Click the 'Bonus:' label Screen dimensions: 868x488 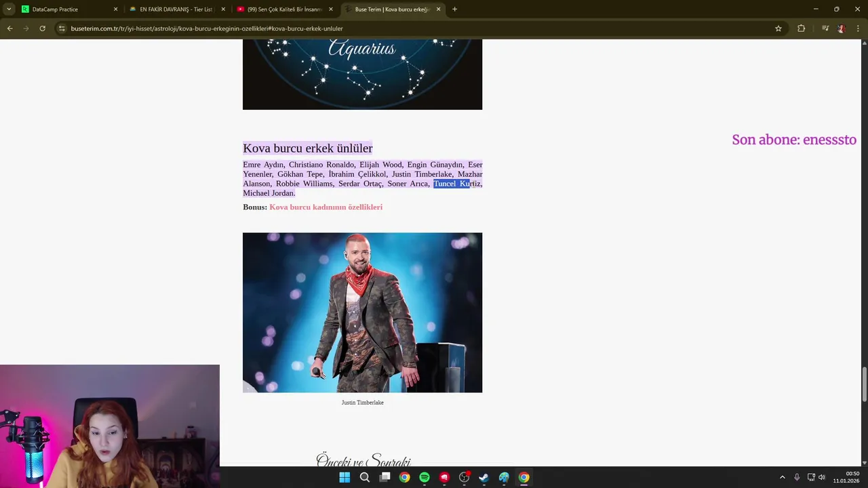coord(255,207)
